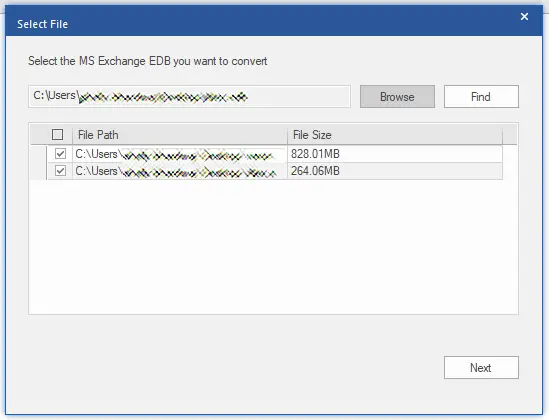Click the blank header cell right of File Size
The width and height of the screenshot is (549, 420).
click(x=509, y=135)
